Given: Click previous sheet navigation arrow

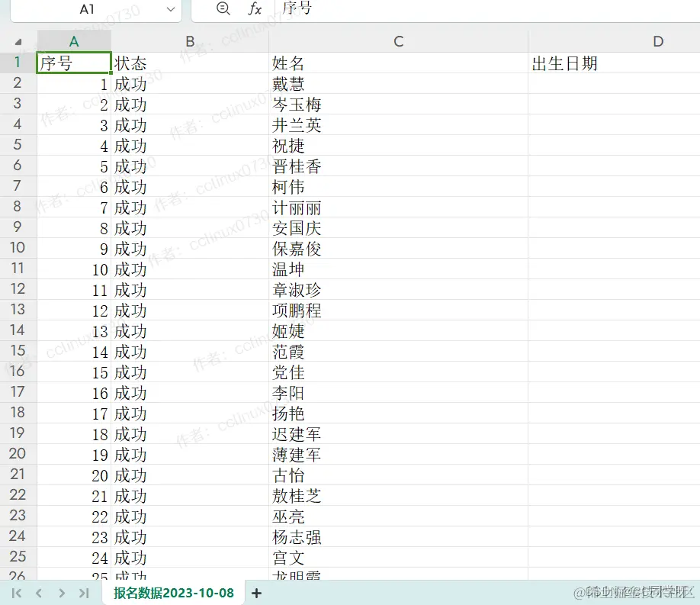Looking at the screenshot, I should [39, 593].
